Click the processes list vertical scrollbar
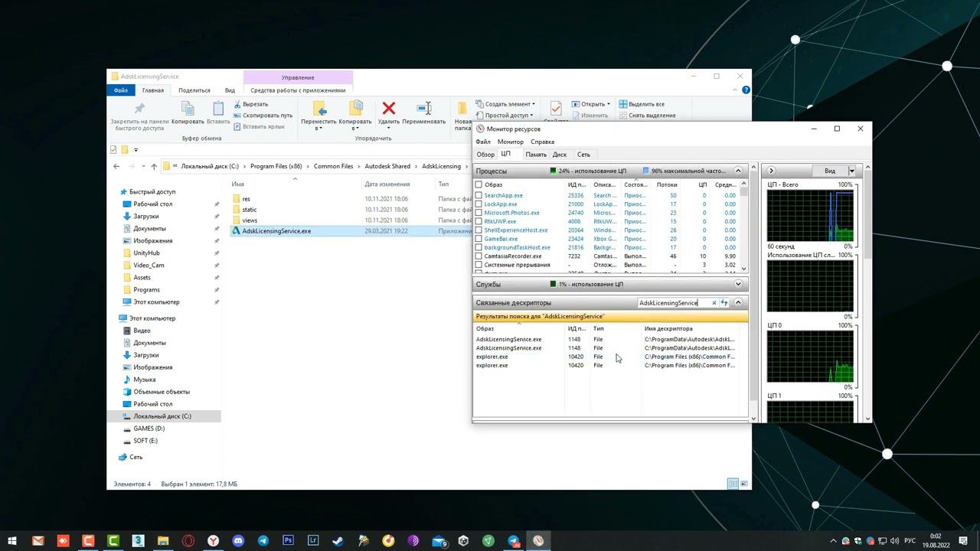This screenshot has width=980, height=551. (x=744, y=227)
